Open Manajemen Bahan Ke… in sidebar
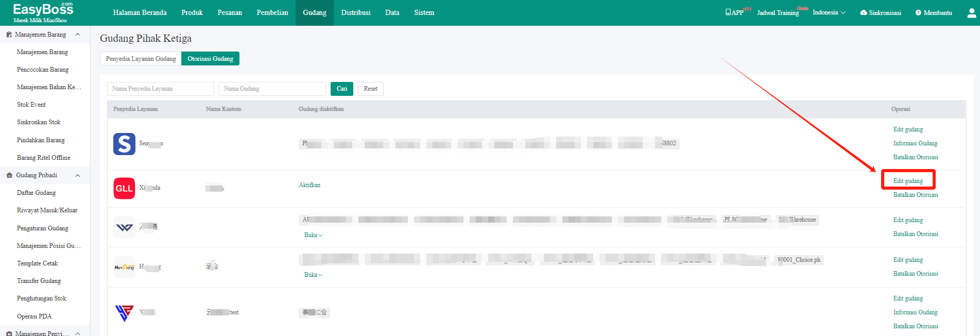Image resolution: width=980 pixels, height=336 pixels. click(x=49, y=87)
